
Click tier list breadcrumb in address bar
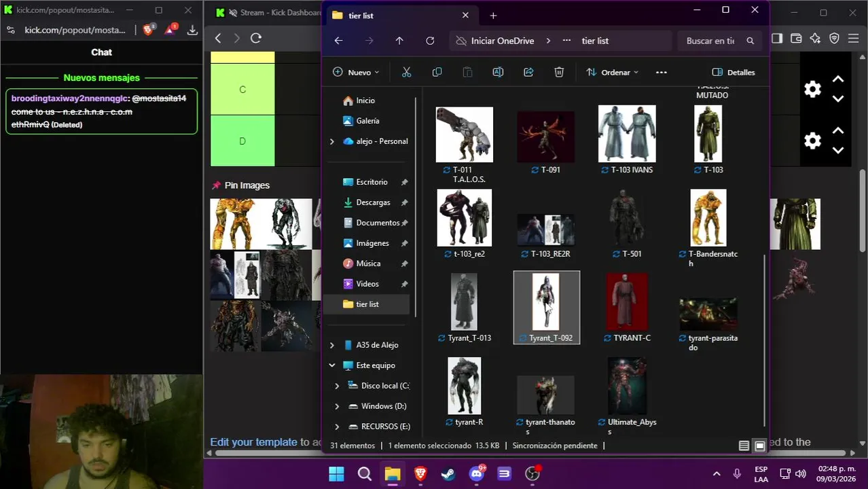(x=595, y=41)
